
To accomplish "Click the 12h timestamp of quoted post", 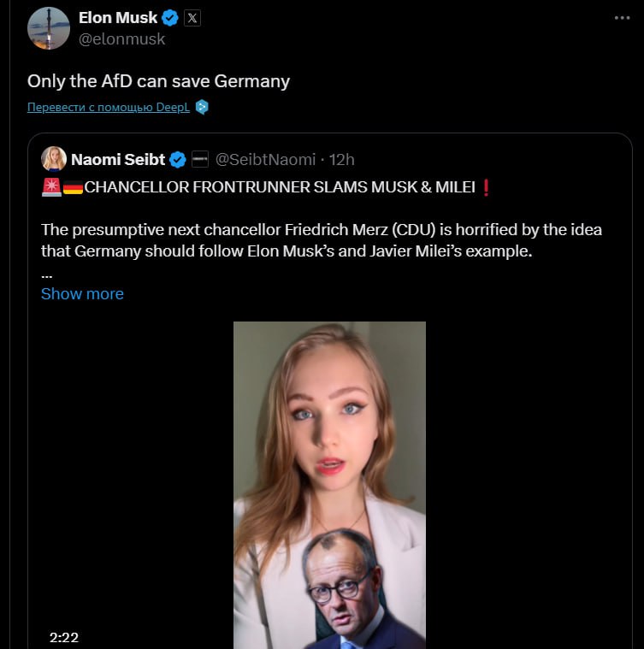I will [342, 159].
